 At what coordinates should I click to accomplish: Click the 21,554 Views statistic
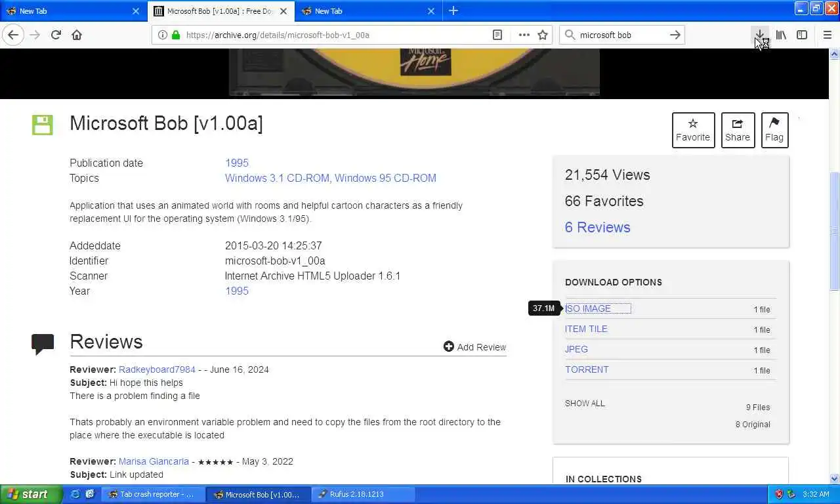pyautogui.click(x=607, y=175)
